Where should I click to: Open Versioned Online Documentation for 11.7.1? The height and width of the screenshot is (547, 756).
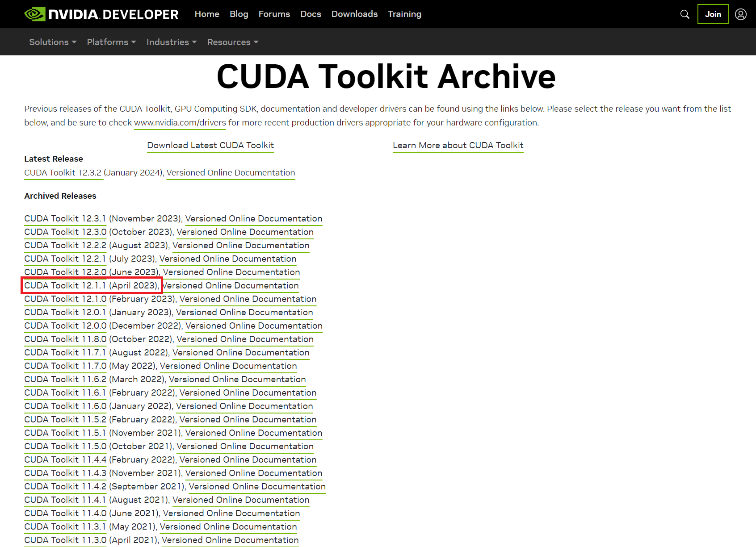click(x=241, y=353)
